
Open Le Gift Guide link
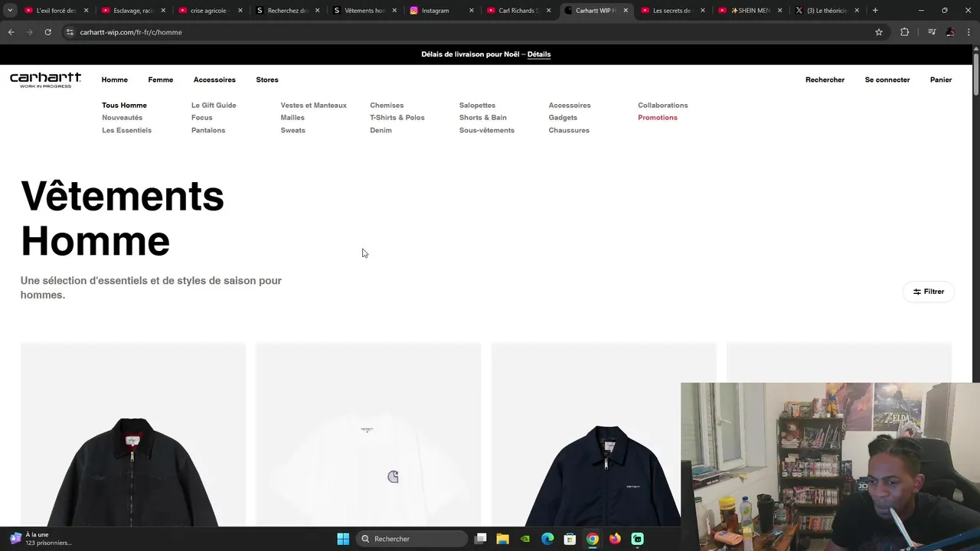tap(214, 106)
